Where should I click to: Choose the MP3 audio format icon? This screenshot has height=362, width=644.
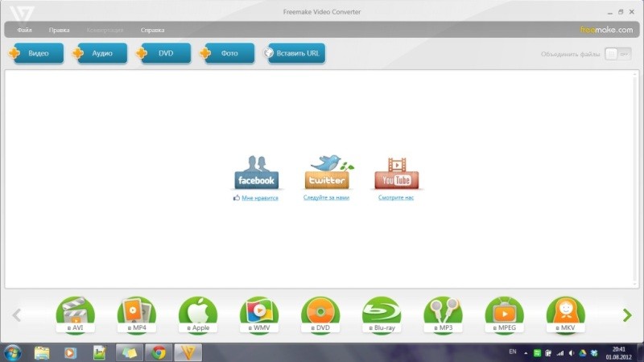click(x=442, y=314)
